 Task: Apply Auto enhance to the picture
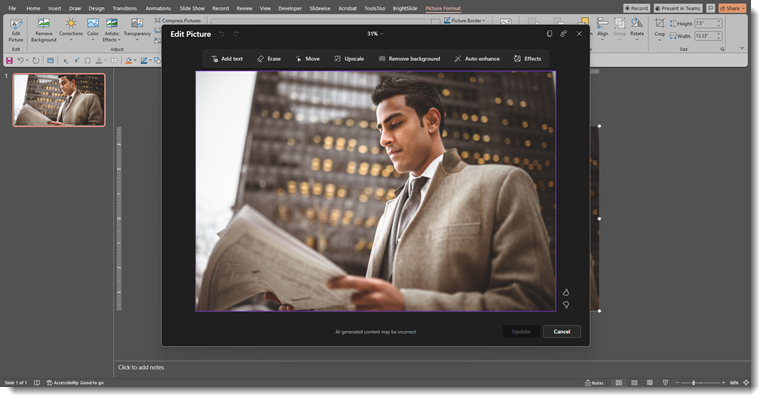pyautogui.click(x=477, y=59)
